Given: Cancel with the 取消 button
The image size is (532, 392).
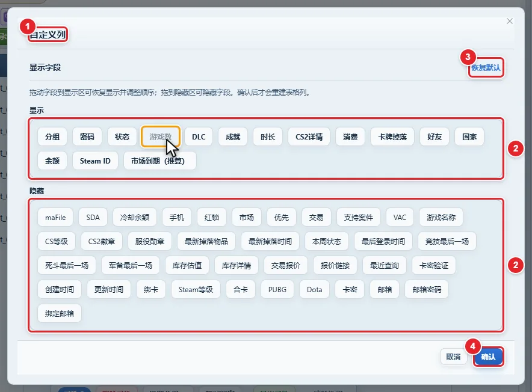Looking at the screenshot, I should tap(453, 357).
